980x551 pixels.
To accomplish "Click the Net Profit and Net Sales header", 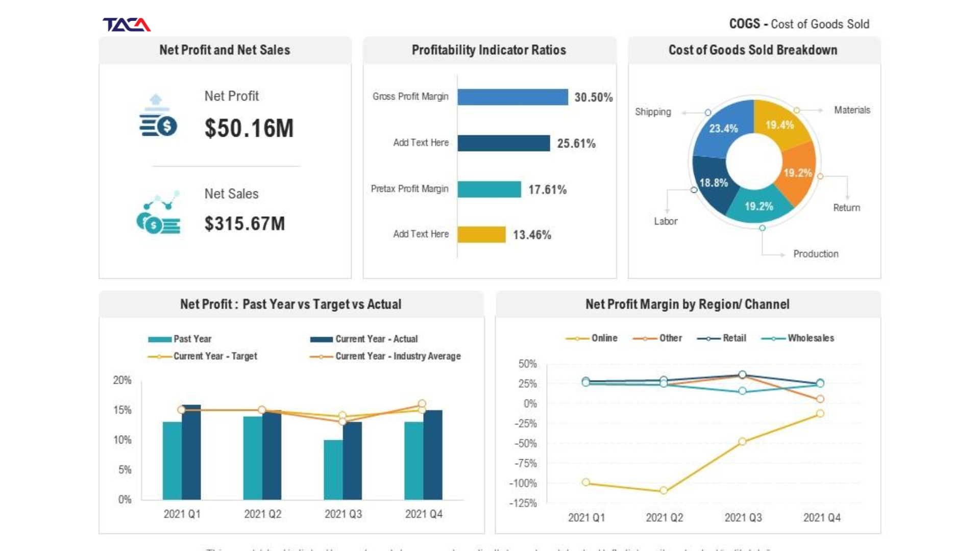I will click(225, 50).
